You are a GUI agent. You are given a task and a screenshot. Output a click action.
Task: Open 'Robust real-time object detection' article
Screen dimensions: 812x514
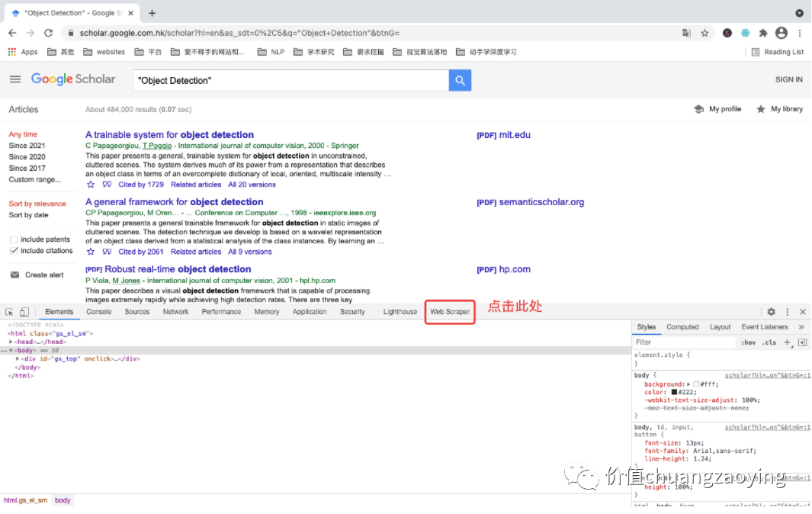tap(178, 269)
